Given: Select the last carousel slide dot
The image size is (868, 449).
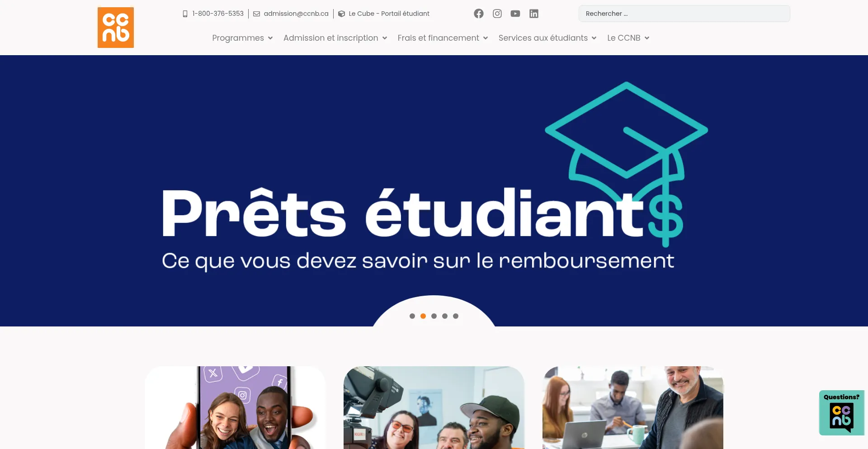Looking at the screenshot, I should (x=456, y=316).
